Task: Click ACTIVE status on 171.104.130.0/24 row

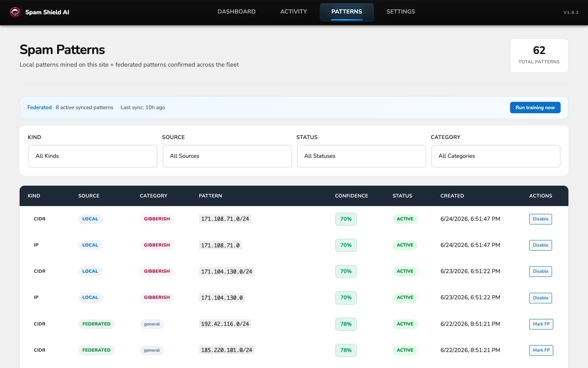Action: [405, 272]
